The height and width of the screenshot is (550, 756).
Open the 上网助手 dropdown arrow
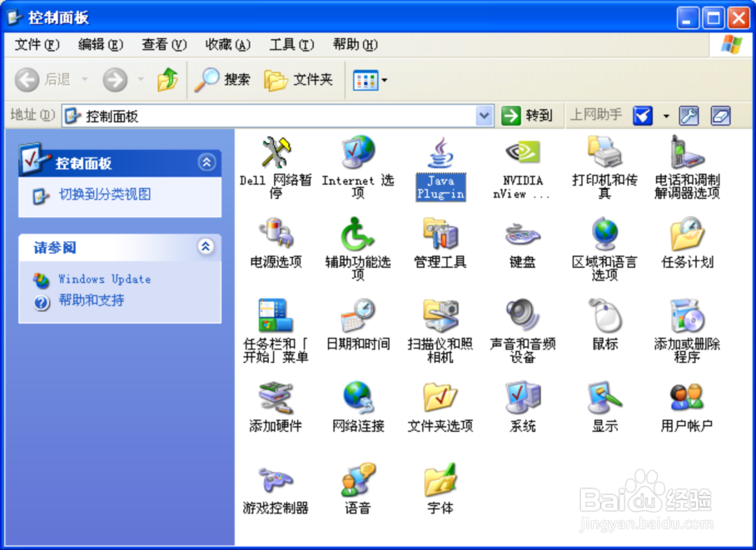(666, 116)
